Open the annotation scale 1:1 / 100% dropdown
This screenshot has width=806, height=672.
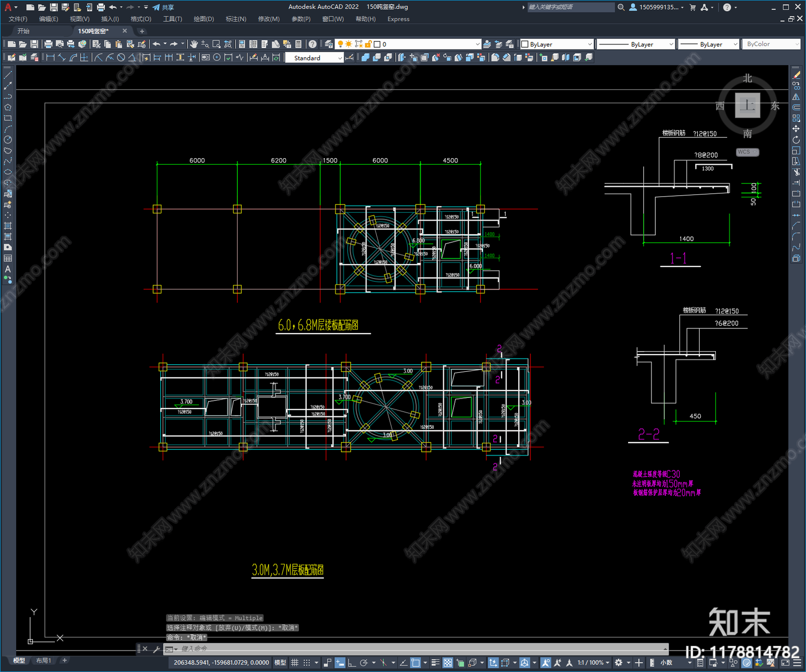[x=593, y=663]
